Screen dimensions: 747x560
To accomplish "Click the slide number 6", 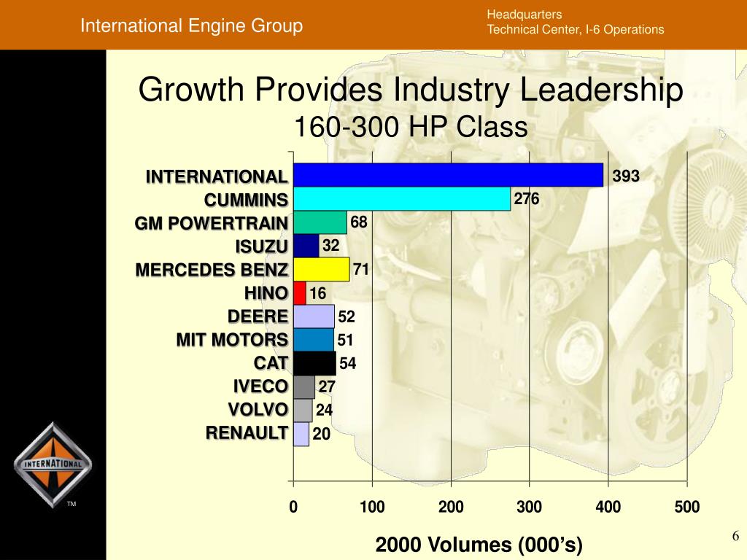I will click(x=735, y=537).
